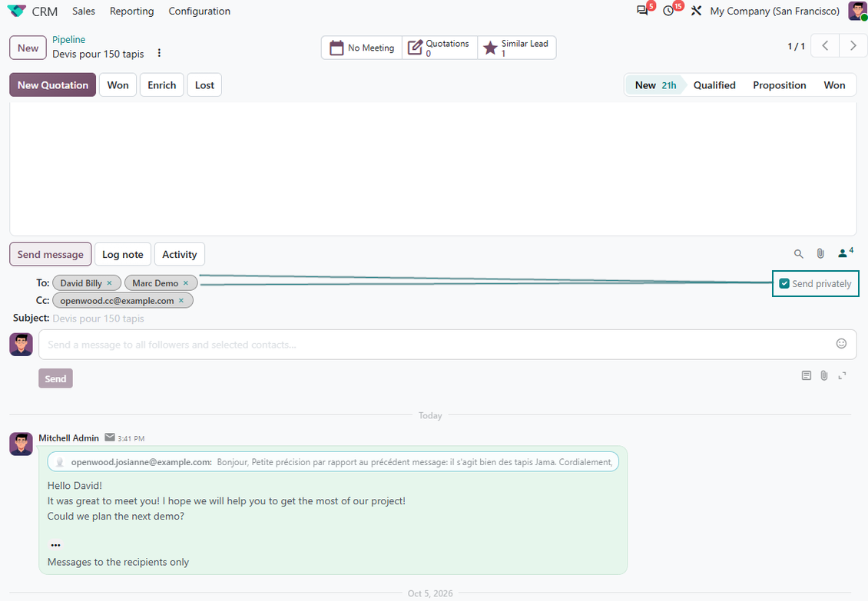Screen dimensions: 868x601
Task: Open the debug tools wrench icon
Action: 697,11
